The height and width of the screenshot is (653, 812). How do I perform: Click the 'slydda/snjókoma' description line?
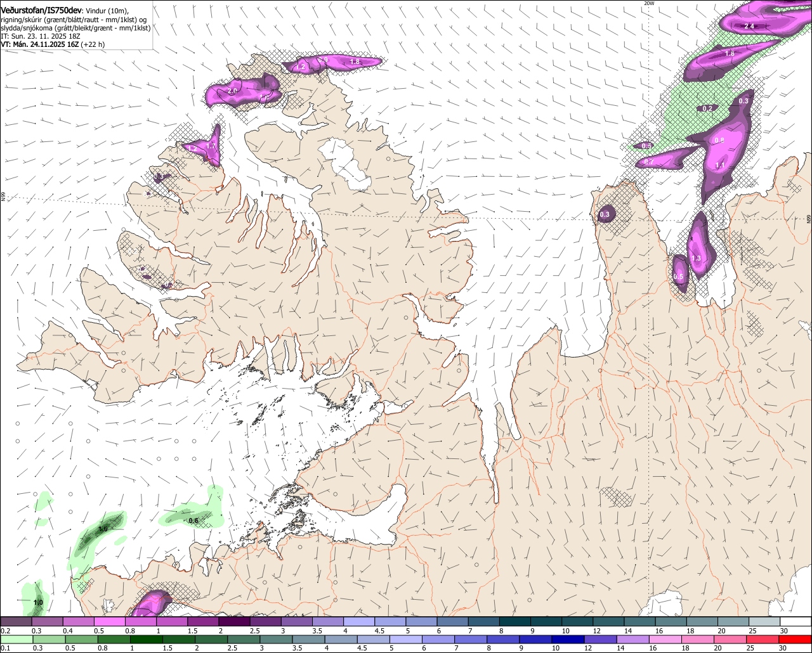75,29
